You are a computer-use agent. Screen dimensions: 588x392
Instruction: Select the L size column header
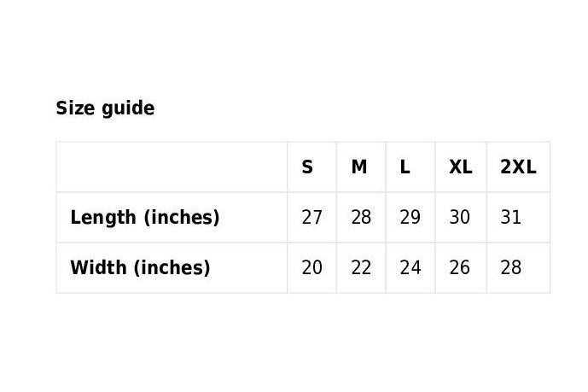(405, 167)
